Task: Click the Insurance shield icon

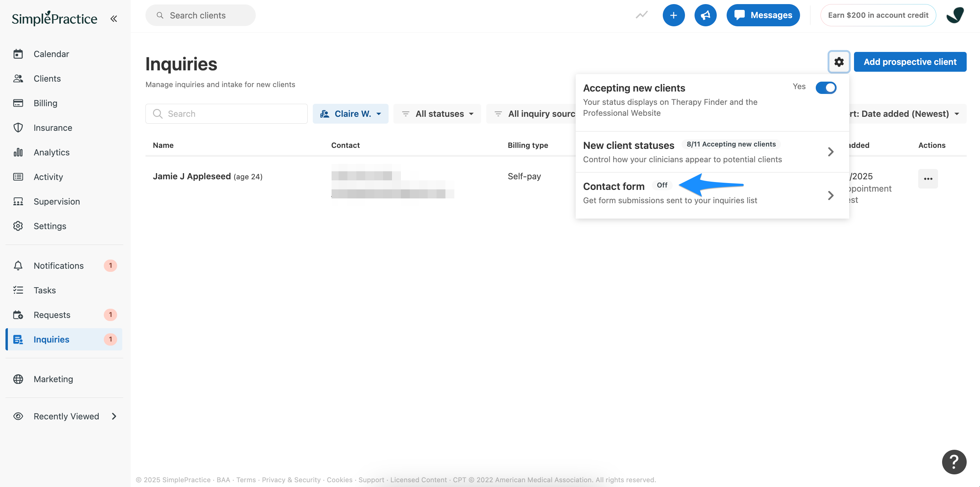Action: click(x=18, y=127)
